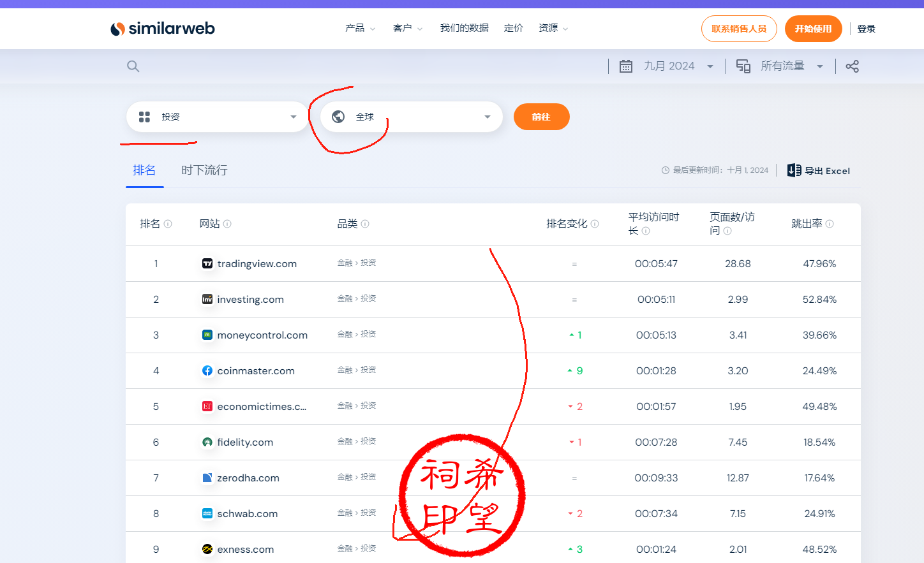
Task: Click the investing.com favicon
Action: (207, 299)
